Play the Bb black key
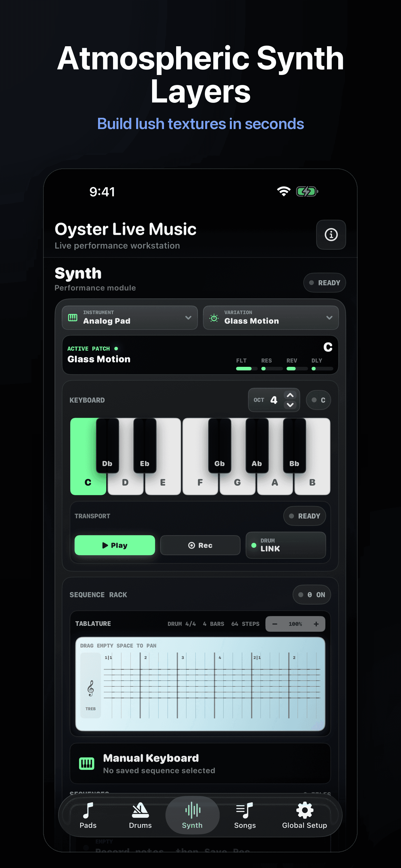The width and height of the screenshot is (401, 868). coord(294,446)
